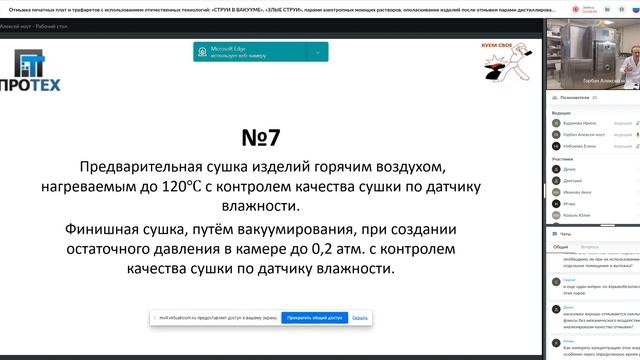This screenshot has height=360, width=640.
Task: Click the avatar of presenter Алексей-ноут
Action: 556,134
